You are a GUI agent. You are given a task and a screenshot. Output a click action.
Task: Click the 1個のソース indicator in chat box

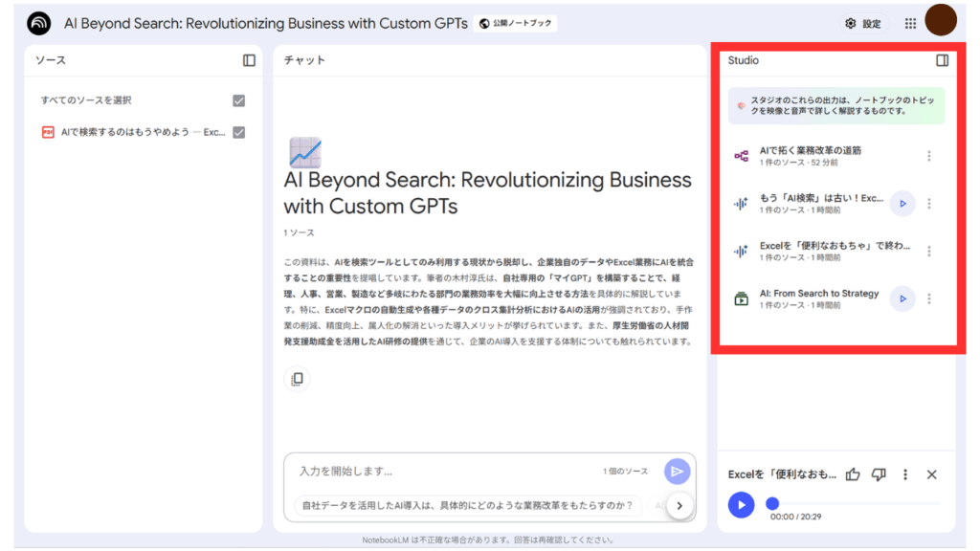click(x=626, y=471)
